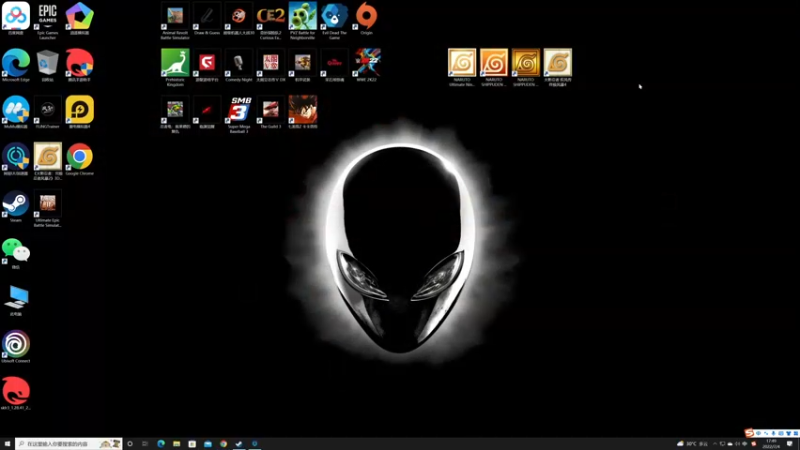Launch Ubisoft Connect from the desktop
The image size is (800, 450).
coord(16,347)
